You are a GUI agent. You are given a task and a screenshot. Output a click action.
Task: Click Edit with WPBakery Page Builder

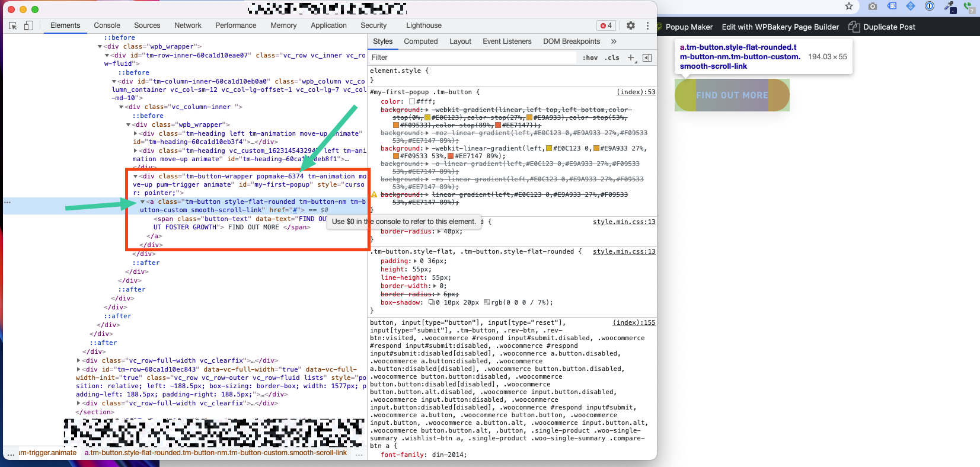[780, 27]
